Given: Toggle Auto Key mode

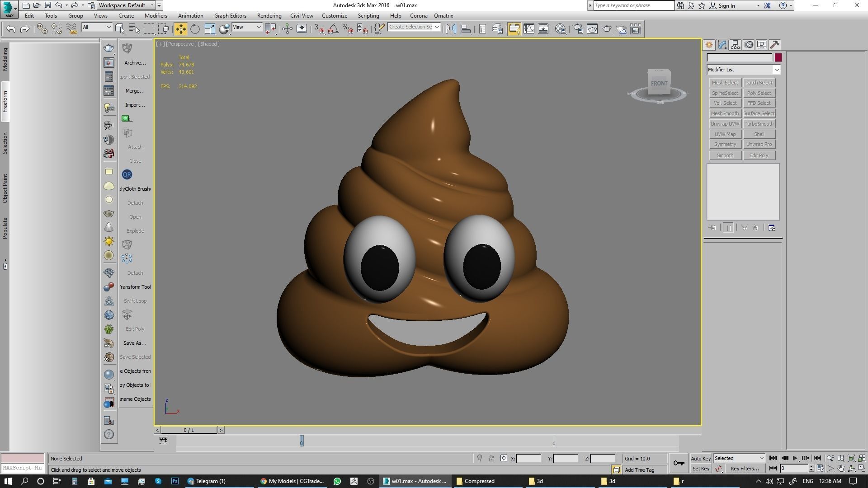Looking at the screenshot, I should coord(701,459).
